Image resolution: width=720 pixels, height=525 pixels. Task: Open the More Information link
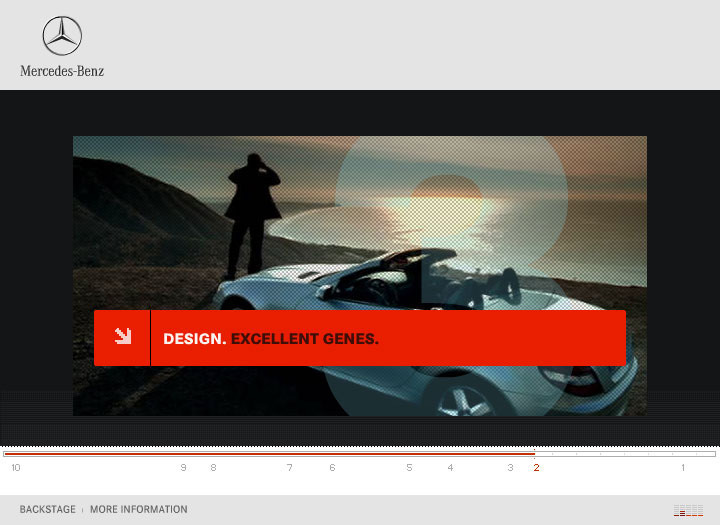pos(138,510)
